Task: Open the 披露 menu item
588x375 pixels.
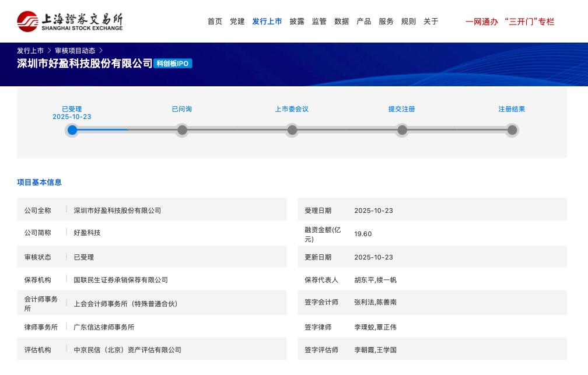Action: [x=296, y=22]
